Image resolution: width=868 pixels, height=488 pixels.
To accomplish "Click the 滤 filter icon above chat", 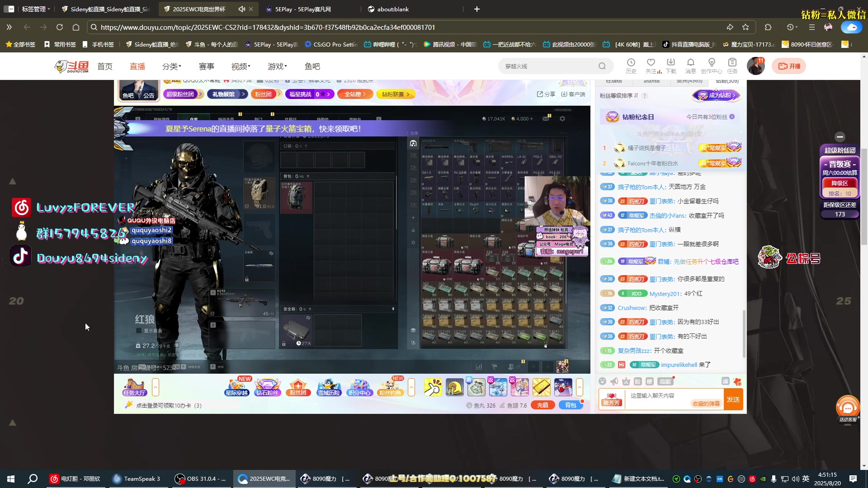I will click(x=725, y=381).
